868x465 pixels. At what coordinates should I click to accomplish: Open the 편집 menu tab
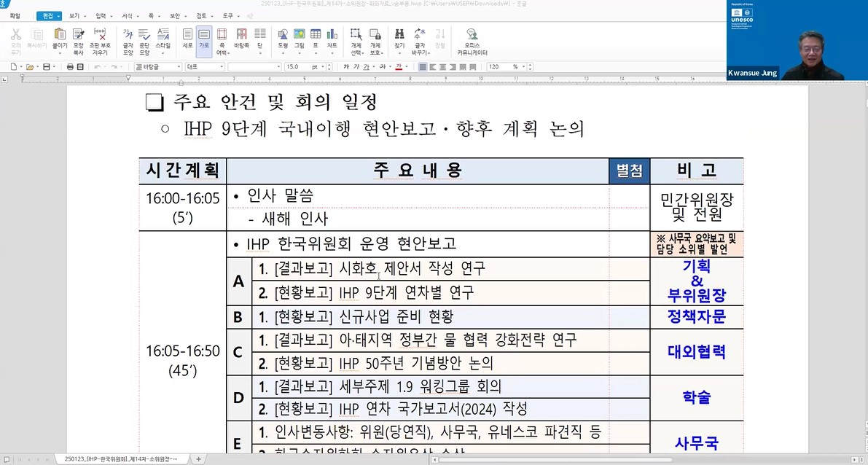49,16
